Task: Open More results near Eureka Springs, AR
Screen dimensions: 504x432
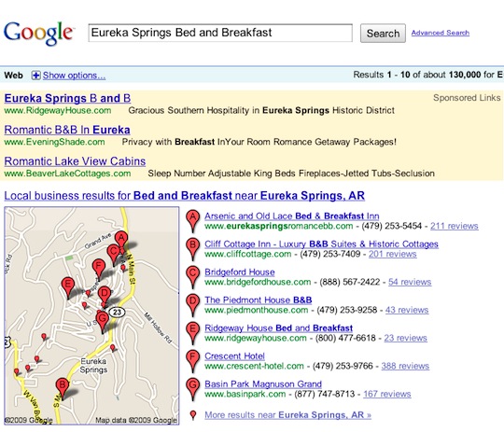Action: [288, 415]
